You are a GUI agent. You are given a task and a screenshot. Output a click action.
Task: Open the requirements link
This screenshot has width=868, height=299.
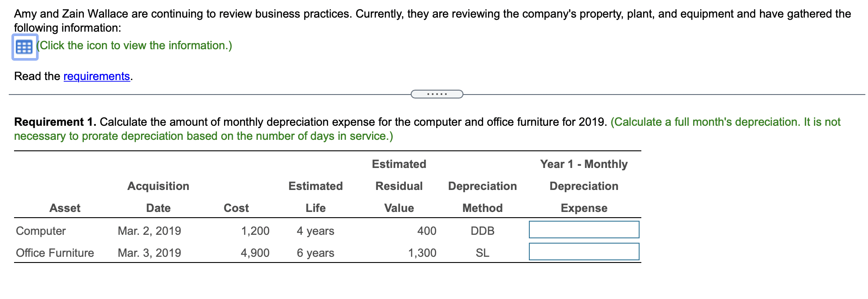(97, 76)
